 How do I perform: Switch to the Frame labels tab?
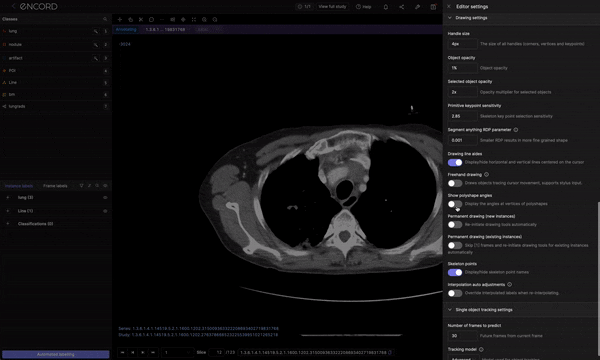(55, 186)
